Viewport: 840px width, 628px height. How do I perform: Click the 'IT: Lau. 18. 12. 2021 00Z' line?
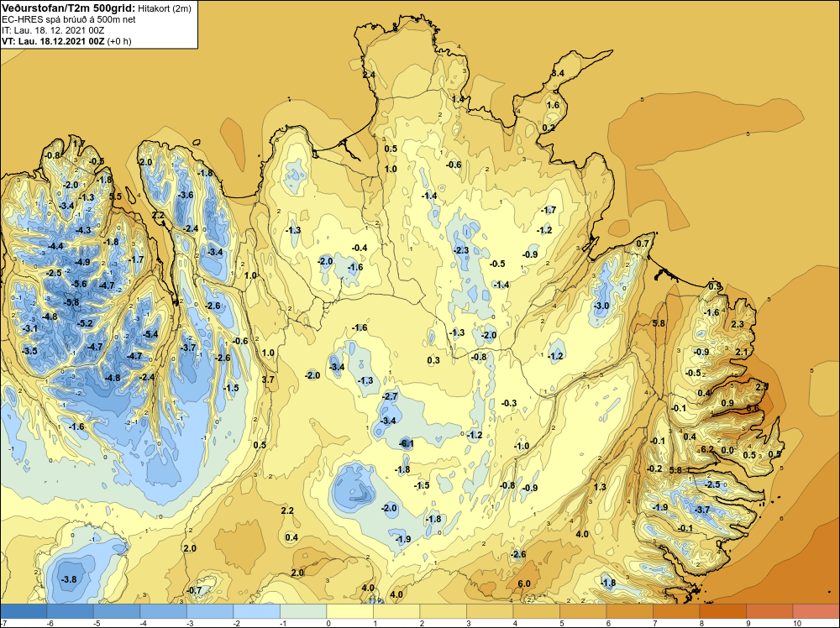click(x=53, y=30)
